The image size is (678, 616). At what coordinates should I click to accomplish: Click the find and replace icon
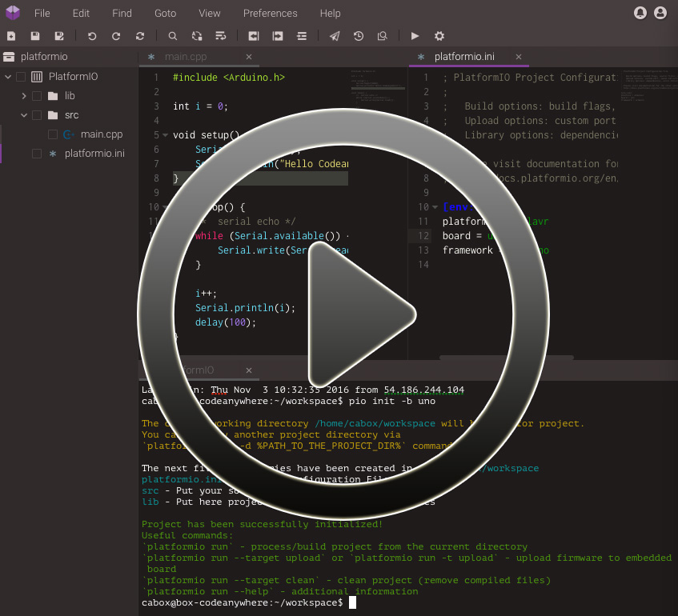tap(197, 36)
